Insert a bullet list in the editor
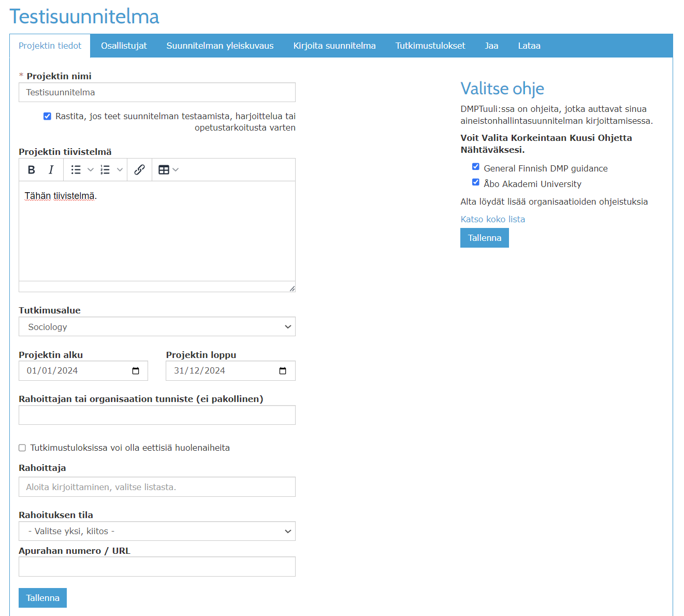This screenshot has height=616, width=684. [x=76, y=170]
